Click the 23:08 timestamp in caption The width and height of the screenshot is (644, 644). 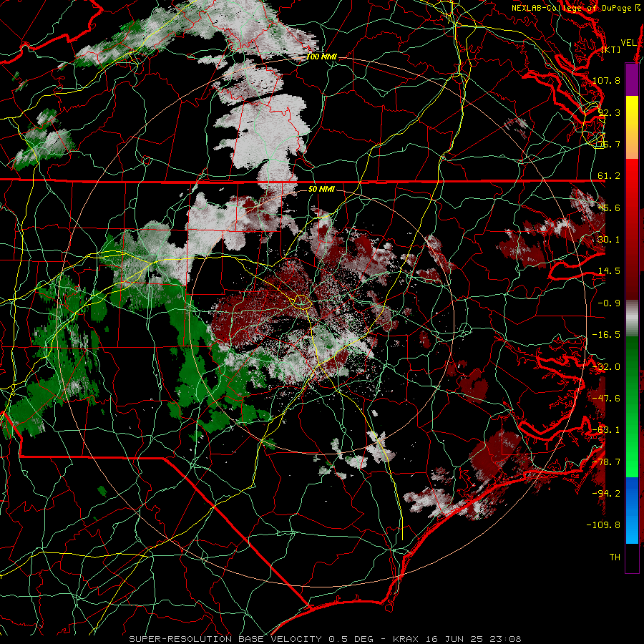(507, 639)
